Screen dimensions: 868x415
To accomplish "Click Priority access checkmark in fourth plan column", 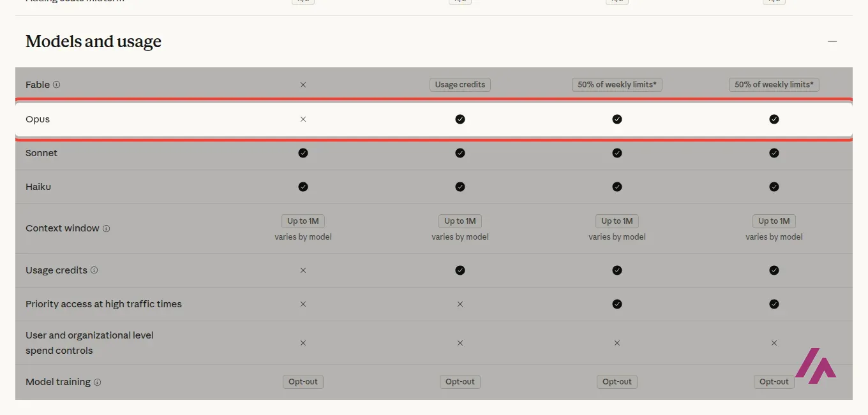I will (774, 304).
